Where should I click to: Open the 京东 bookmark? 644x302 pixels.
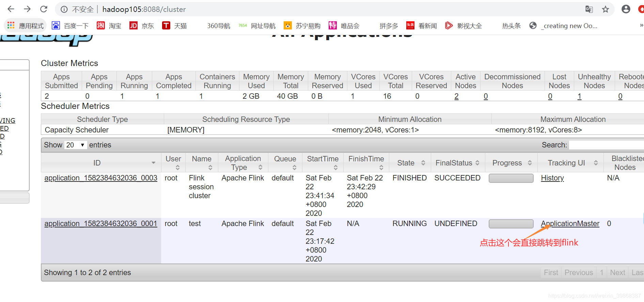(x=142, y=26)
